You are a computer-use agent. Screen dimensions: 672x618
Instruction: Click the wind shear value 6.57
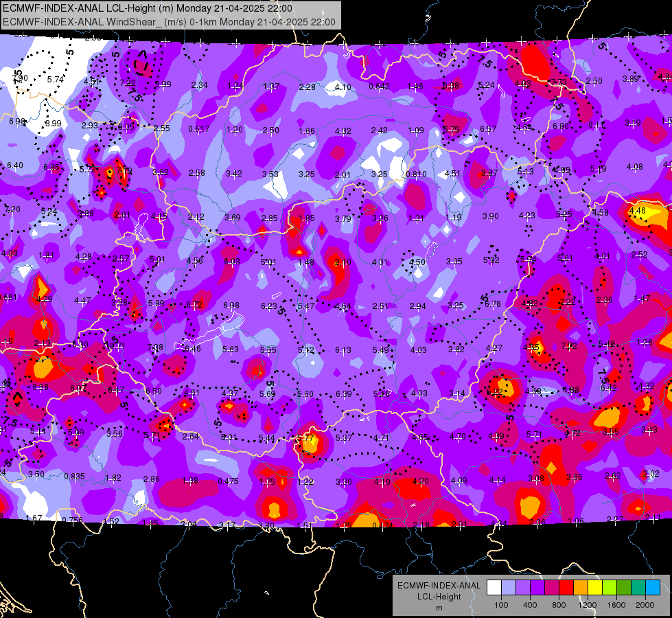488,128
